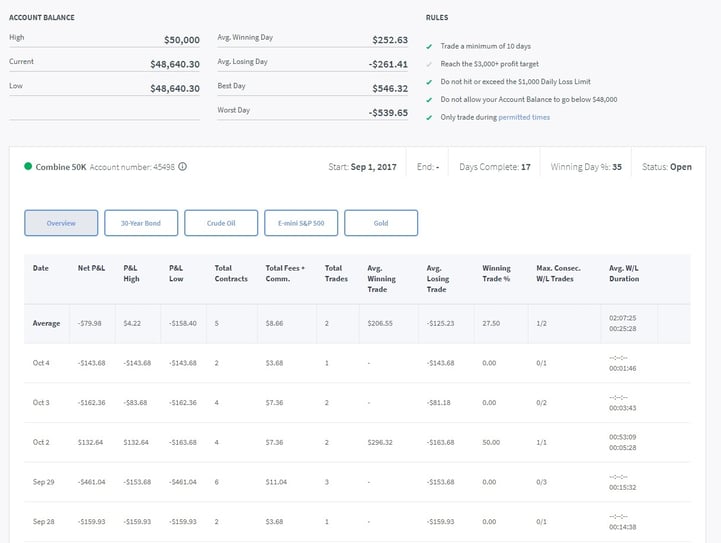Click the info icon beside account number 45498
The height and width of the screenshot is (543, 721).
click(x=183, y=167)
